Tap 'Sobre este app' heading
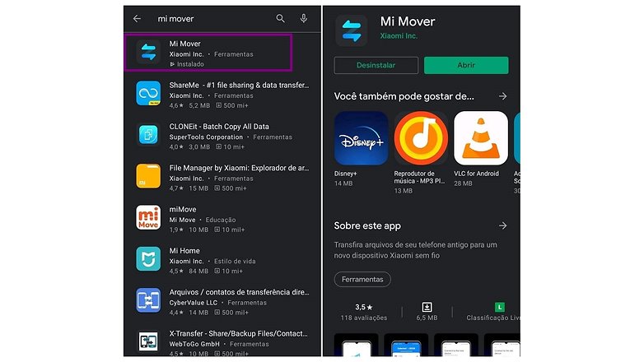 coord(367,225)
